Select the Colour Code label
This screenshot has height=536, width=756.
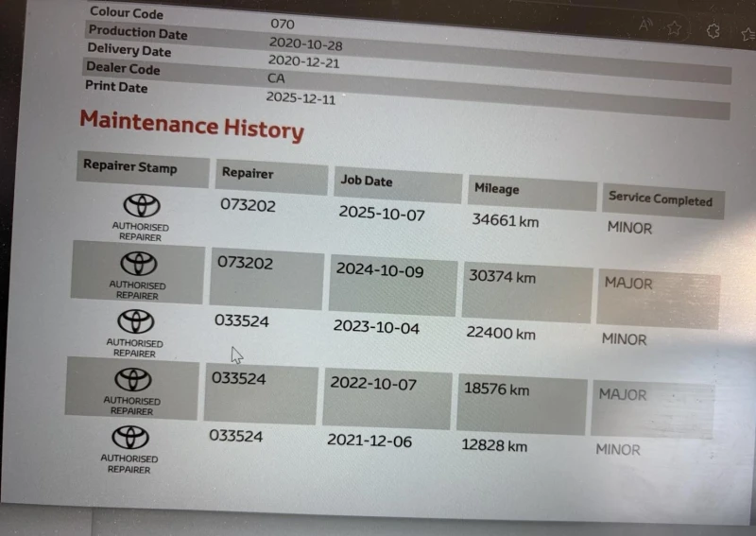click(x=127, y=12)
